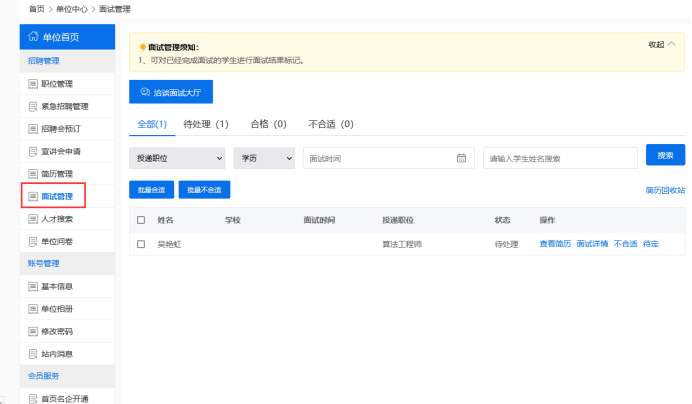
Task: Click 查看简历 in the row
Action: pyautogui.click(x=555, y=244)
